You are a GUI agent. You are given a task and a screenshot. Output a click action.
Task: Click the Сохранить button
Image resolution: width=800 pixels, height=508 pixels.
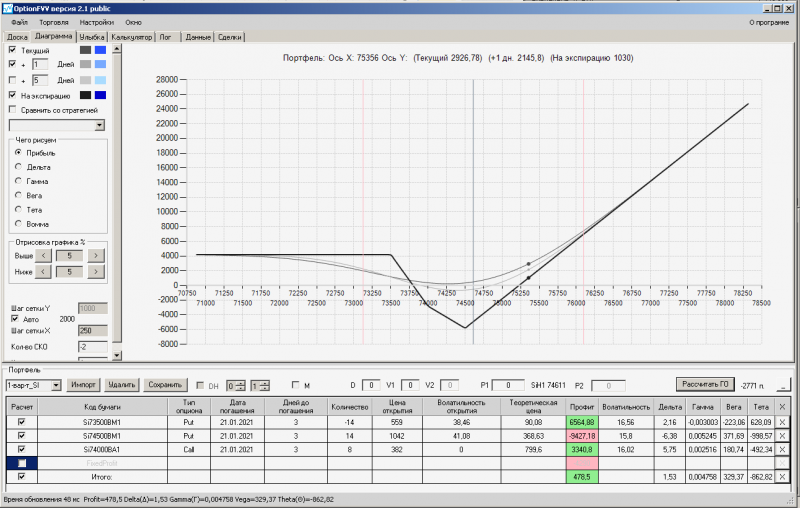[165, 385]
